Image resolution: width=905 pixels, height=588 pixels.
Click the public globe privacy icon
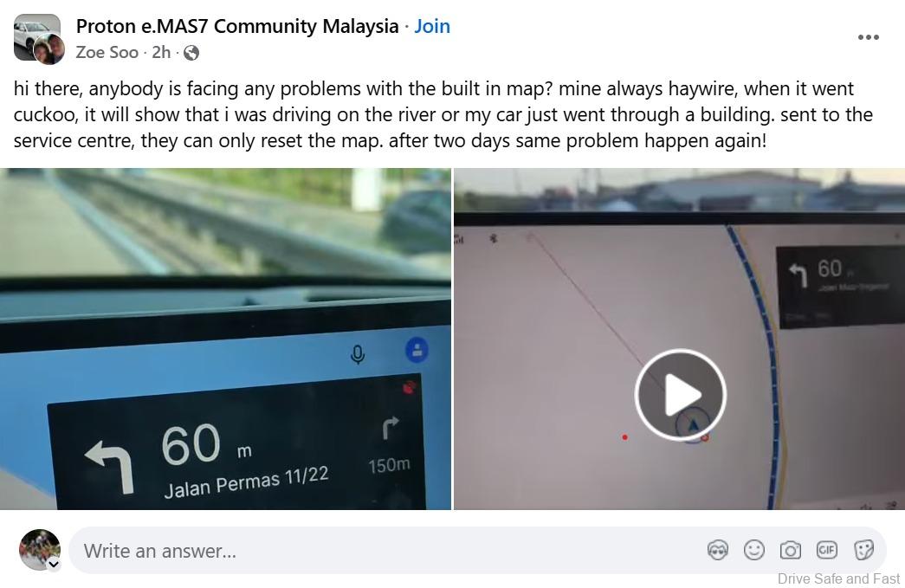[x=191, y=53]
